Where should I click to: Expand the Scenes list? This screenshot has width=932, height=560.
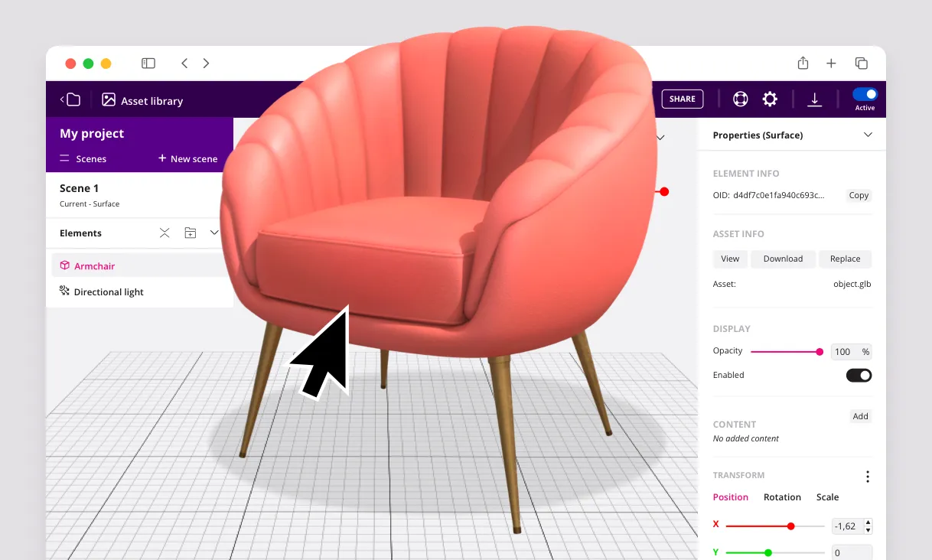coord(83,159)
